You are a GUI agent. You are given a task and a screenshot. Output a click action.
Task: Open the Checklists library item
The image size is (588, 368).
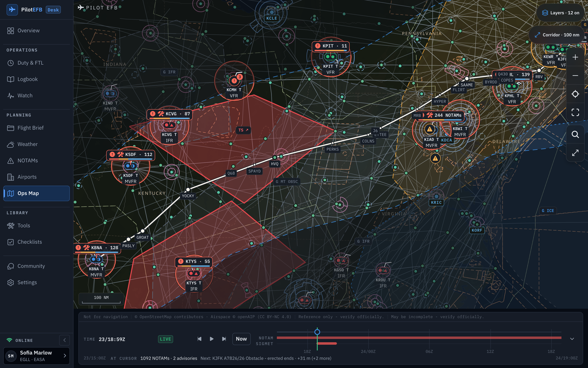37,242
